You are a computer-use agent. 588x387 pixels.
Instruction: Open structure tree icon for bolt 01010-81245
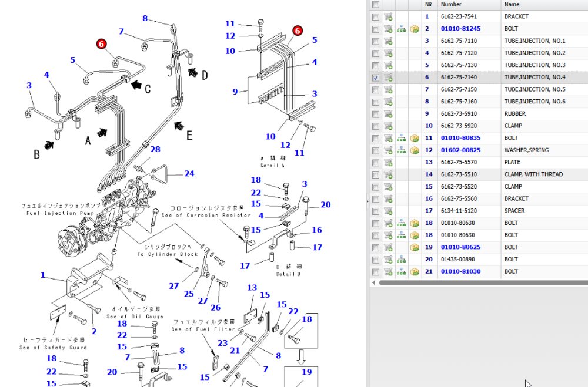[x=401, y=29]
